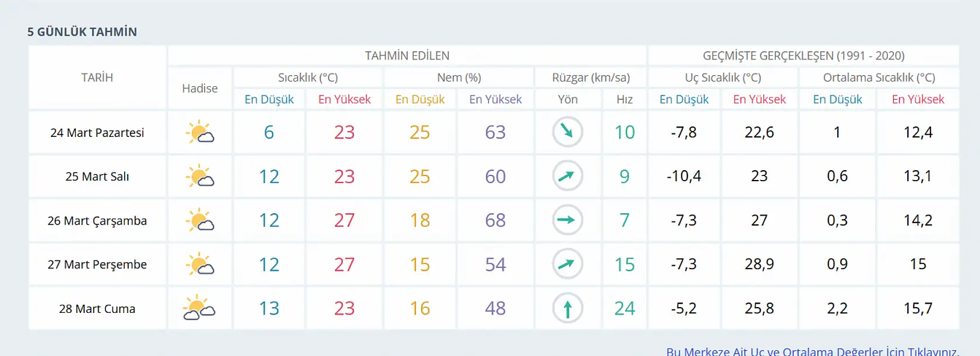Click the Hadise column header
Image resolution: width=980 pixels, height=356 pixels.
pos(200,89)
